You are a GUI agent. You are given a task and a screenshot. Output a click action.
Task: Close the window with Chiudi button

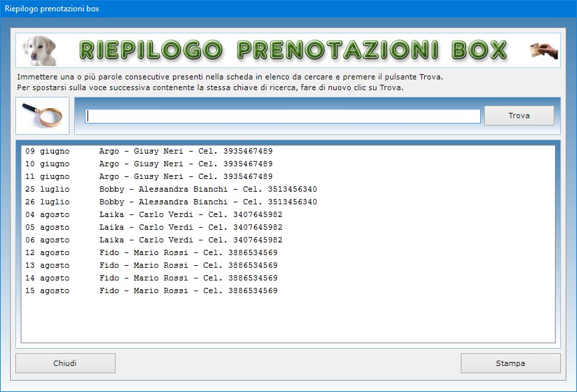coord(65,363)
